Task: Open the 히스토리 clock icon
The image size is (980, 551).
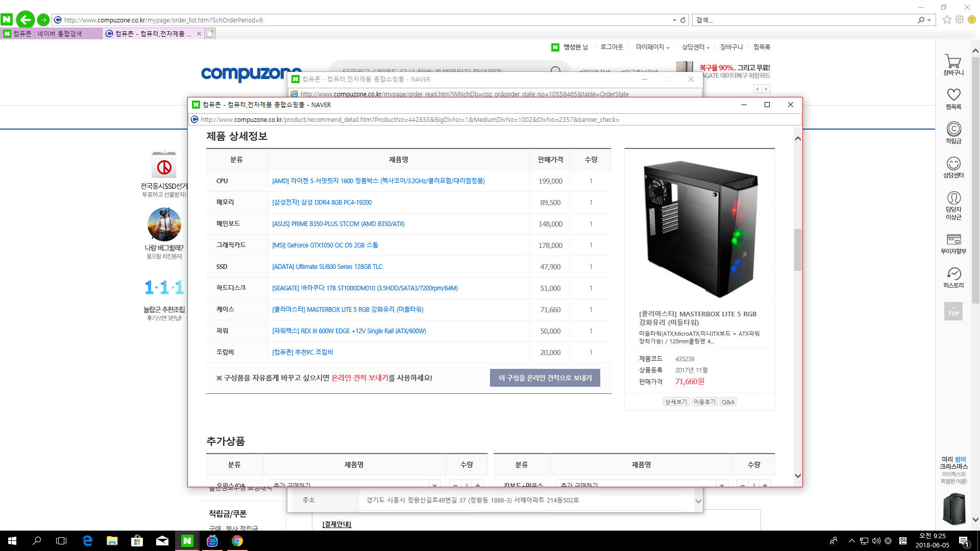Action: click(x=953, y=277)
